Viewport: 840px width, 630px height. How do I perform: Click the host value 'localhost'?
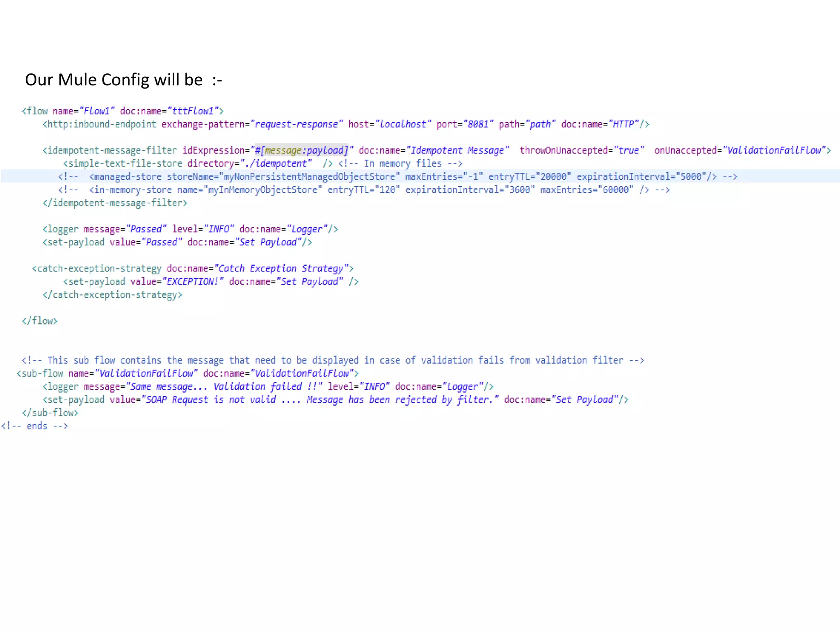pyautogui.click(x=403, y=124)
